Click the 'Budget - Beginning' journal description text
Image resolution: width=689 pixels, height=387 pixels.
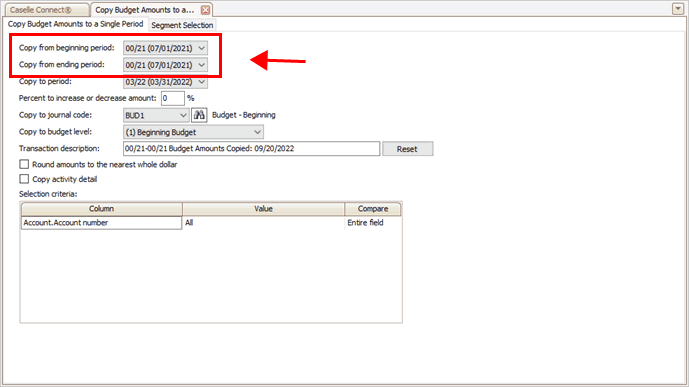pos(244,115)
